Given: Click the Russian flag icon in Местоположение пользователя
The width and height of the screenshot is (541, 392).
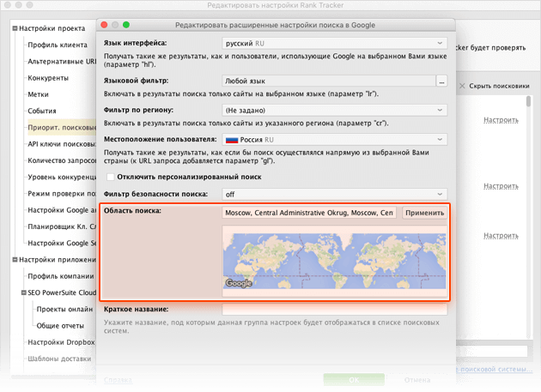Looking at the screenshot, I should tap(230, 139).
